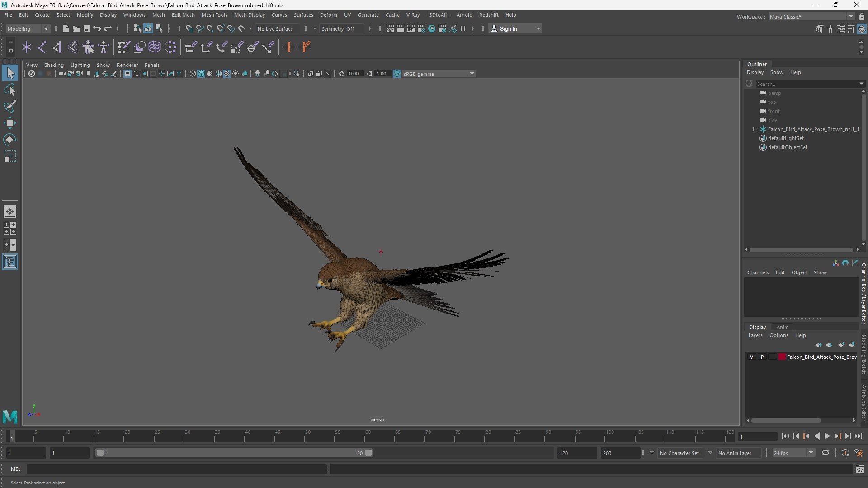The width and height of the screenshot is (868, 488).
Task: Undo the last action
Action: [97, 28]
